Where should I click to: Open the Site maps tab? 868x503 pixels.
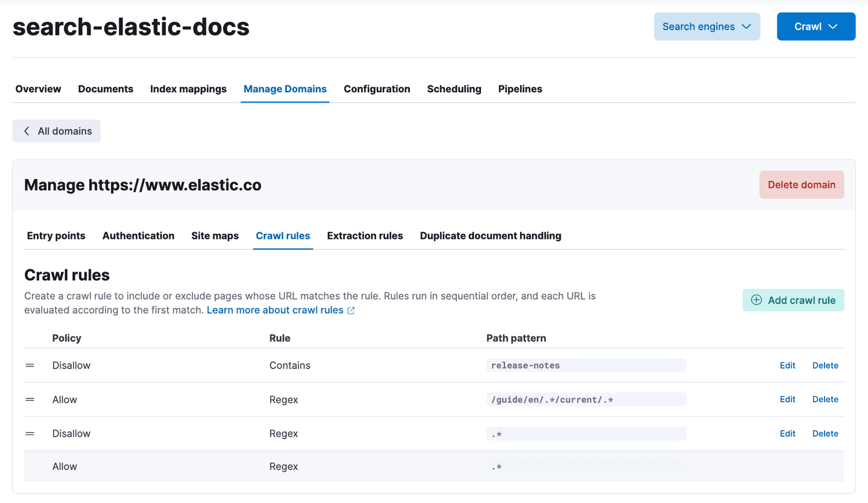click(215, 236)
